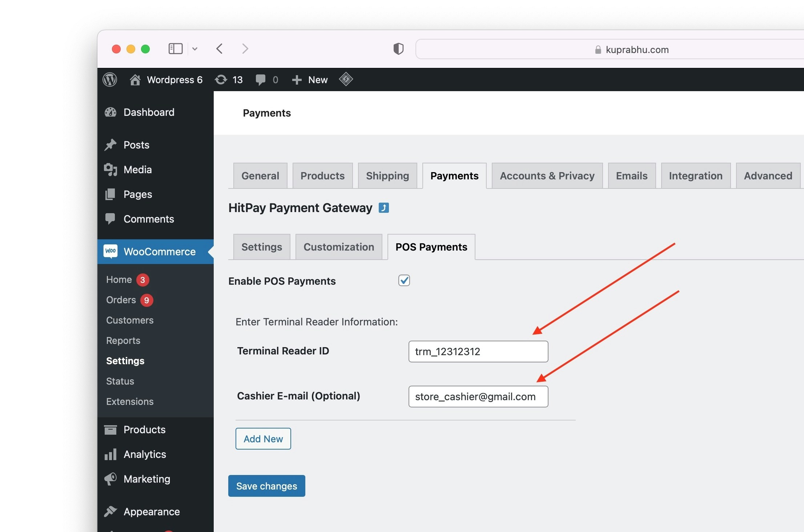
Task: Open the Customization sub-tab
Action: [339, 247]
